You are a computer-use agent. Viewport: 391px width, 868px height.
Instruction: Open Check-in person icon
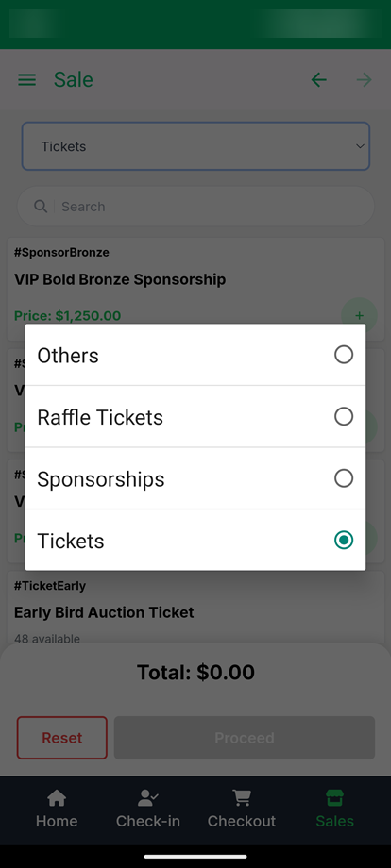point(148,797)
